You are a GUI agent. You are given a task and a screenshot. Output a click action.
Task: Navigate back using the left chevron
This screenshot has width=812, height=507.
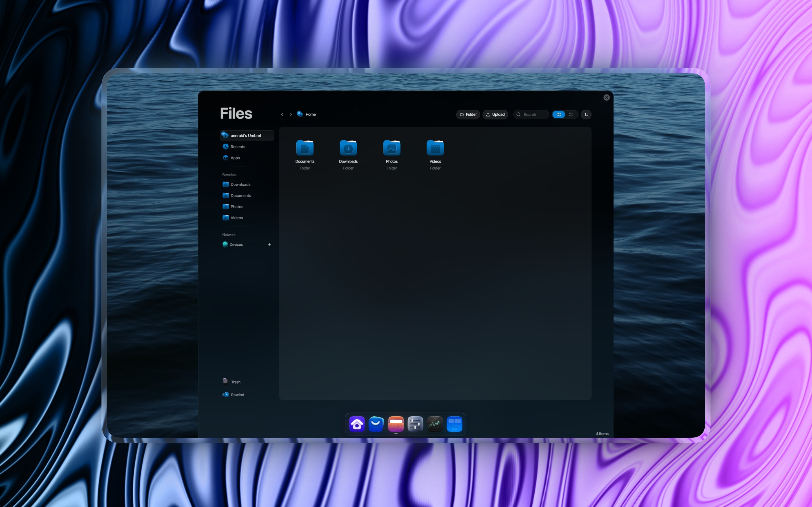282,114
